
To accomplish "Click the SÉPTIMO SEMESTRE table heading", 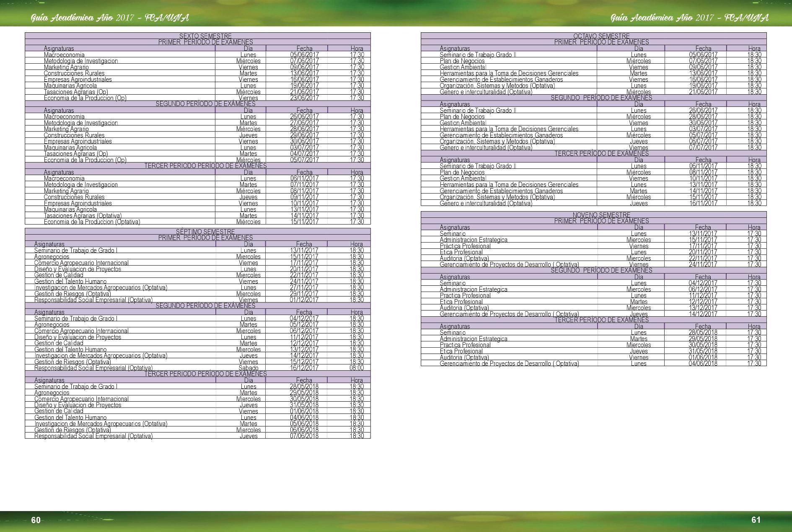I will click(205, 232).
